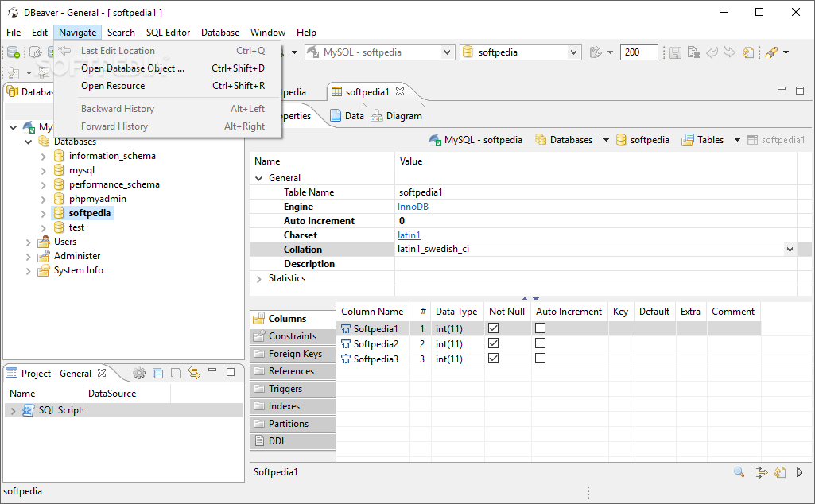Viewport: 815px width, 504px height.
Task: Open the dropdown arrow next to Tables breadcrumb
Action: [737, 140]
